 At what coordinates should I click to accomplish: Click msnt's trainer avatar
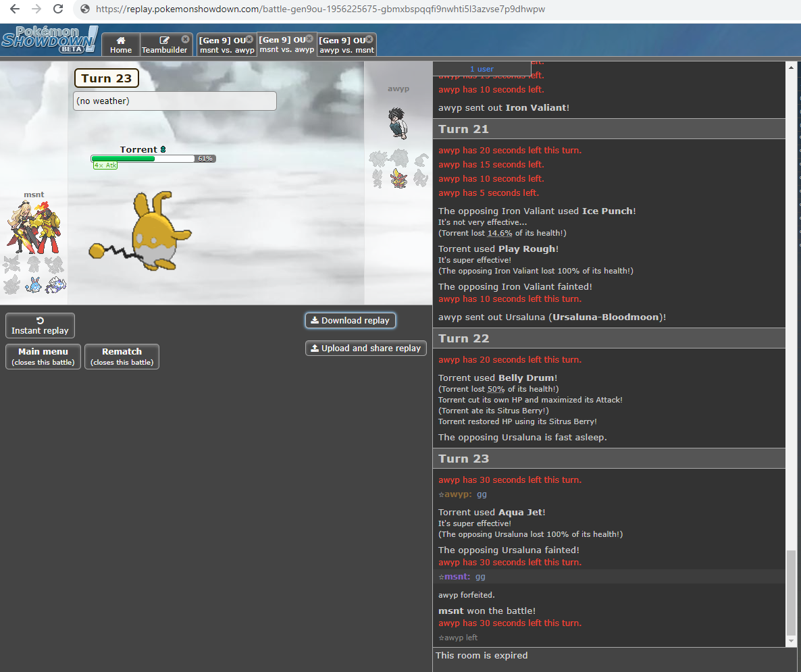[34, 228]
